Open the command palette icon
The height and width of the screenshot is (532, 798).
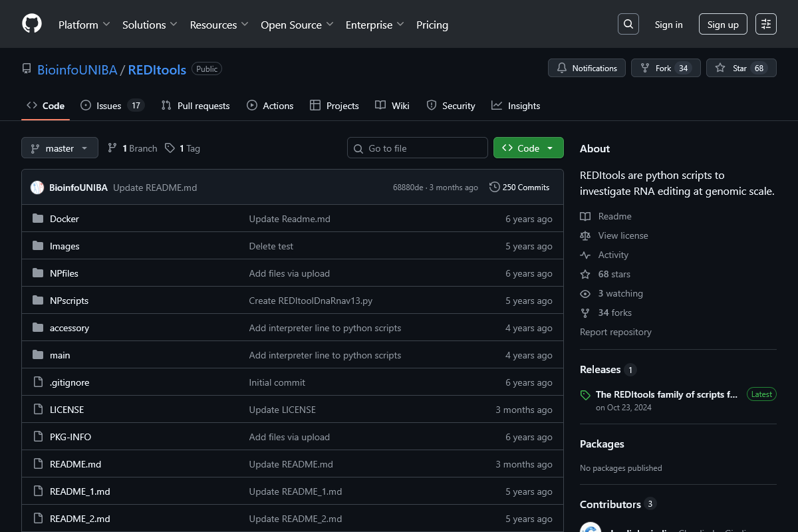(765, 23)
